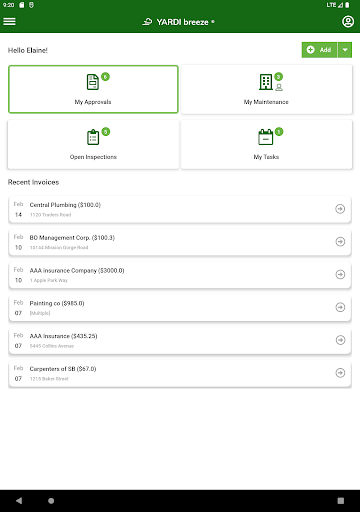Open the My Tasks tile
This screenshot has height=512, width=360.
[x=266, y=144]
